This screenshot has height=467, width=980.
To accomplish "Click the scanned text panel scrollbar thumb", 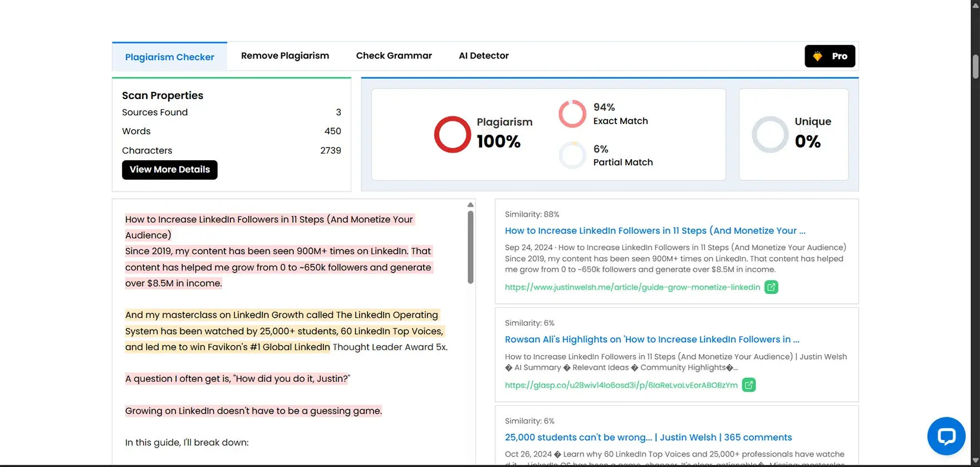I will pyautogui.click(x=471, y=247).
